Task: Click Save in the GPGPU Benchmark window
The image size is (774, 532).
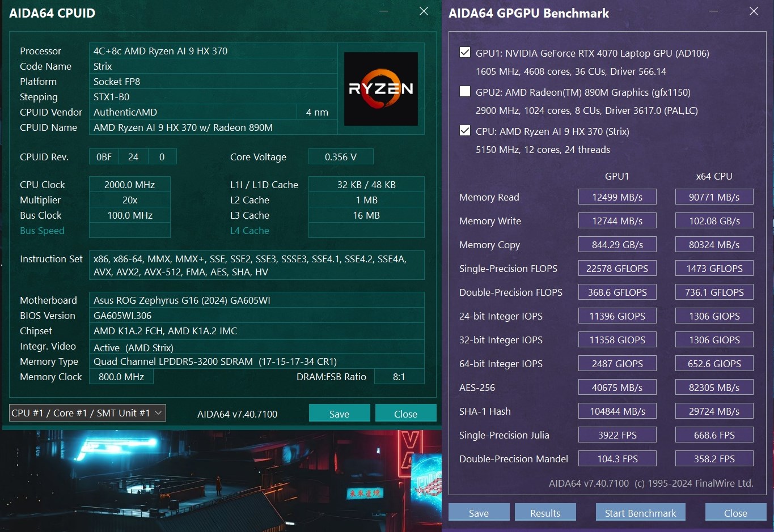Action: pyautogui.click(x=479, y=513)
